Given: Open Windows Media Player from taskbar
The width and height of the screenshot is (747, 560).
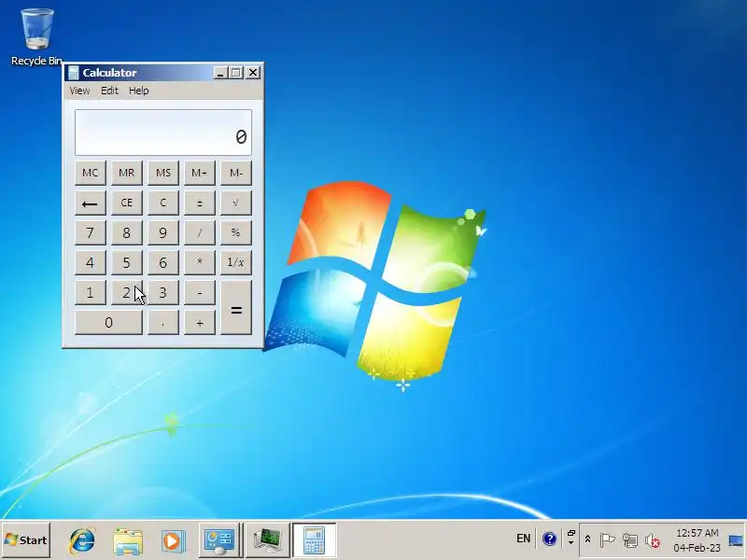Looking at the screenshot, I should pyautogui.click(x=173, y=540).
